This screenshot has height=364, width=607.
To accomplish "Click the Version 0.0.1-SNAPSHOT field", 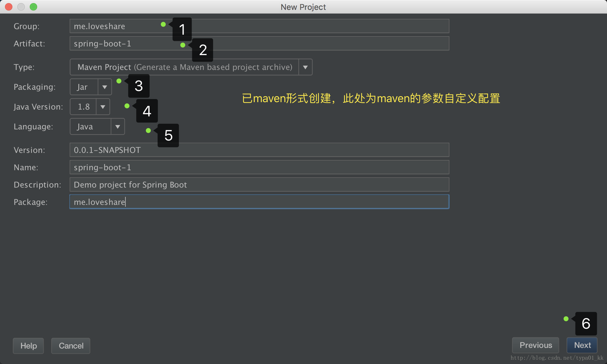I will coord(259,150).
